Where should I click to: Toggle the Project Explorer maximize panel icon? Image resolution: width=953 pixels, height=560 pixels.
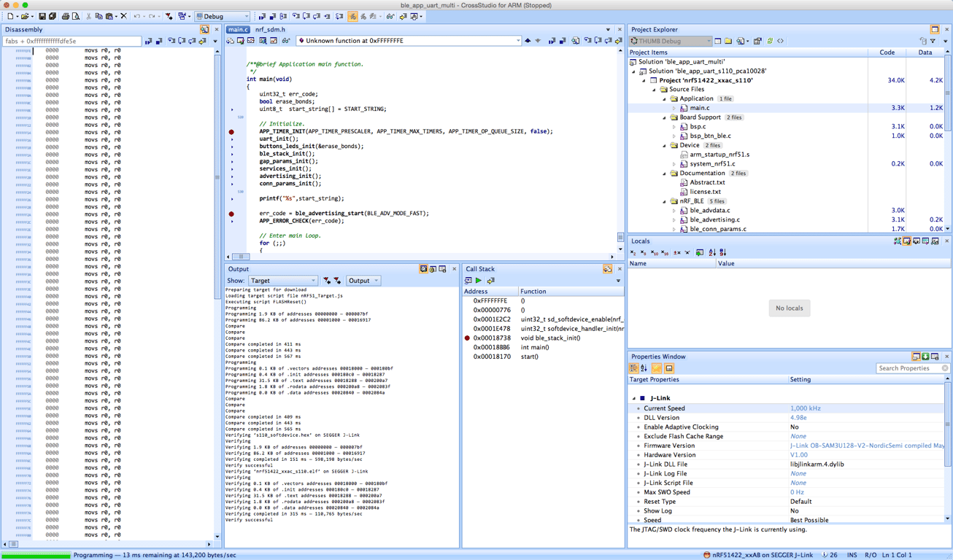[935, 30]
